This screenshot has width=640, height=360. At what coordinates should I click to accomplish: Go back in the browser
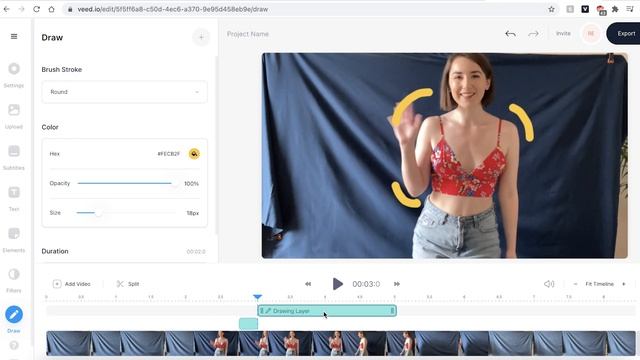(7, 9)
